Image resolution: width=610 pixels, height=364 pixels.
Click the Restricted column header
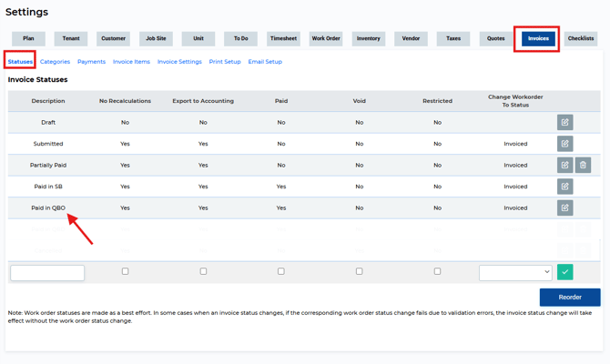tap(437, 101)
